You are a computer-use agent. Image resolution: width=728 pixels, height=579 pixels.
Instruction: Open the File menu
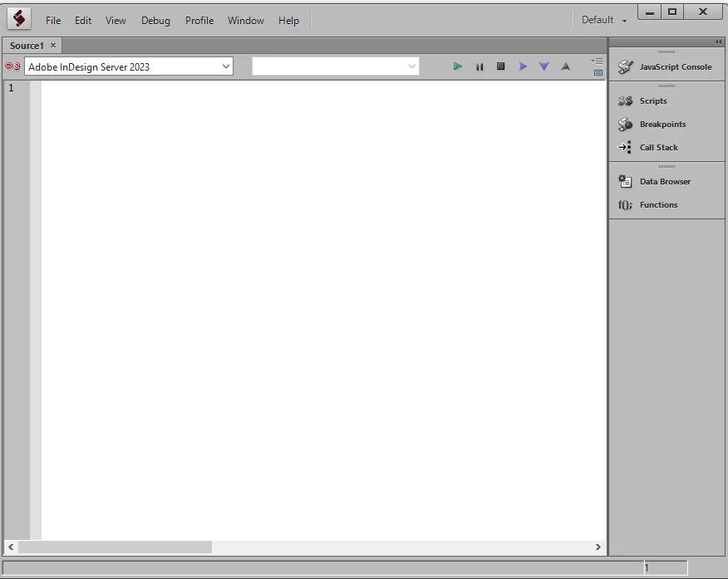(x=53, y=21)
